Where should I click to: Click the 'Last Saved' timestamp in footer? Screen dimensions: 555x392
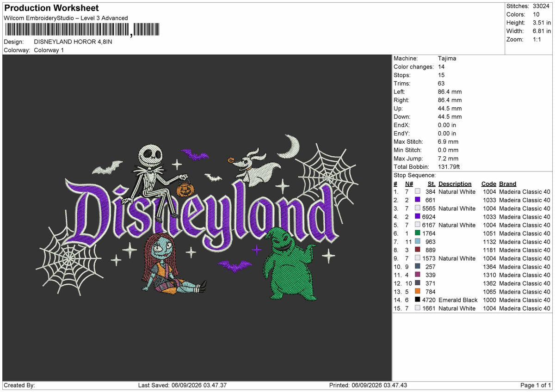point(182,385)
